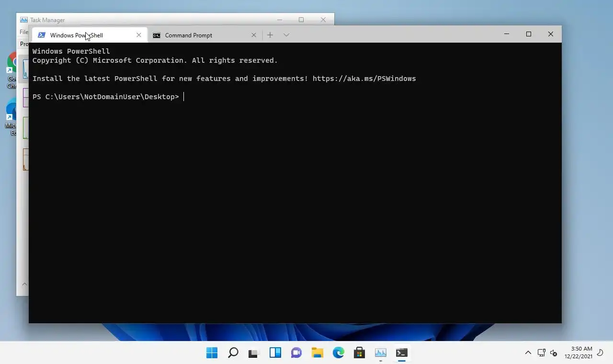
Task: Open taskbar Search
Action: [233, 353]
